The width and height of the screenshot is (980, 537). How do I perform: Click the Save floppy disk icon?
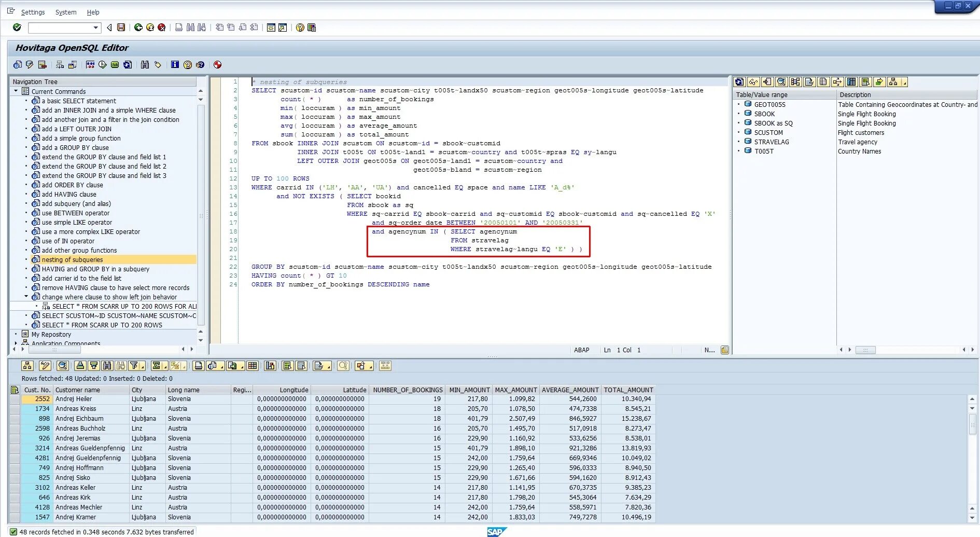pos(121,27)
